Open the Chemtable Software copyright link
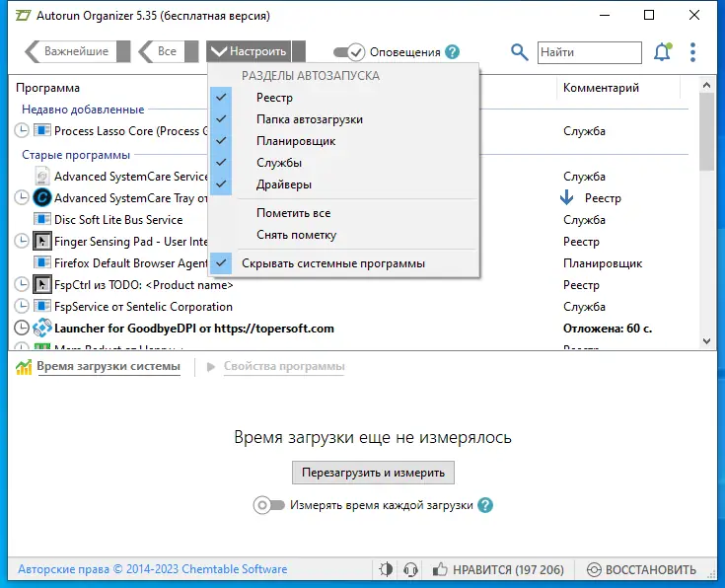725x588 pixels. [152, 569]
